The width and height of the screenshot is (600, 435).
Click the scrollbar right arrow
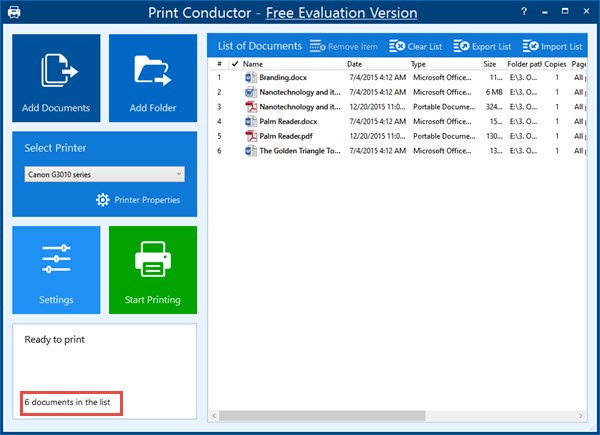pyautogui.click(x=581, y=415)
